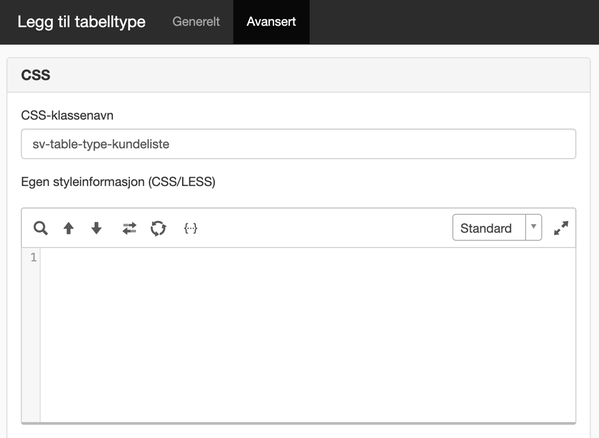Focus the CSS-klassenavn input field

click(x=298, y=144)
